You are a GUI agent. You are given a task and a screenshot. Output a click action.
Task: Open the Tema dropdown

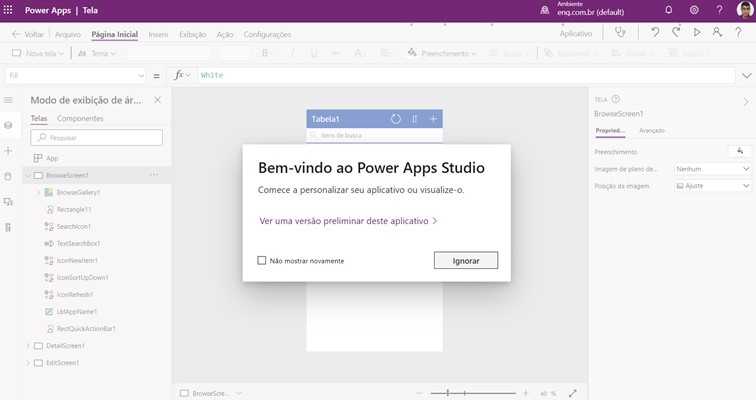click(97, 53)
